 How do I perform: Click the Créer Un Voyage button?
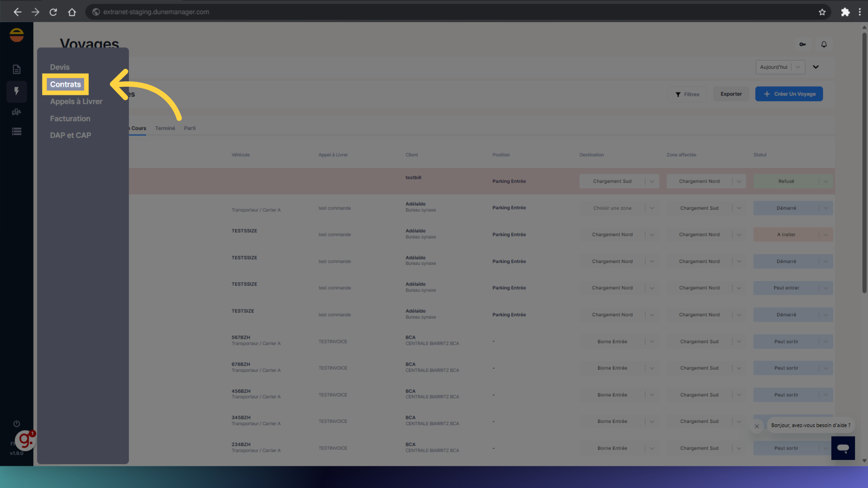[789, 94]
